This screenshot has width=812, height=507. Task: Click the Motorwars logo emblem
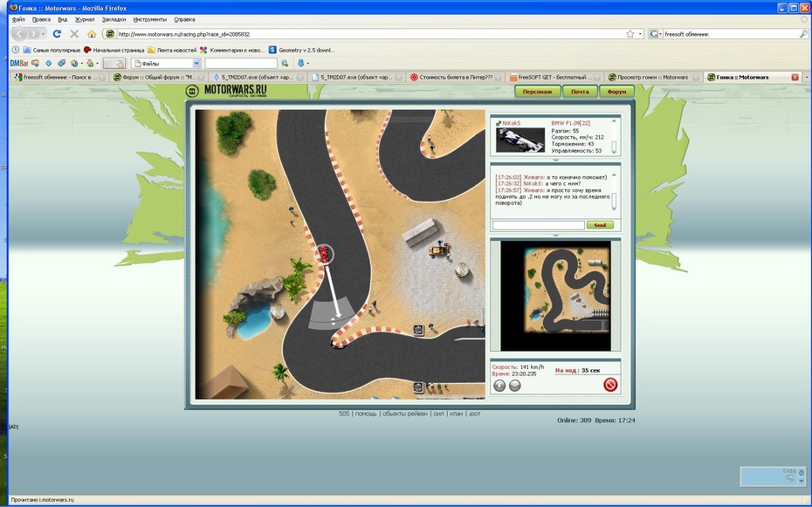193,91
